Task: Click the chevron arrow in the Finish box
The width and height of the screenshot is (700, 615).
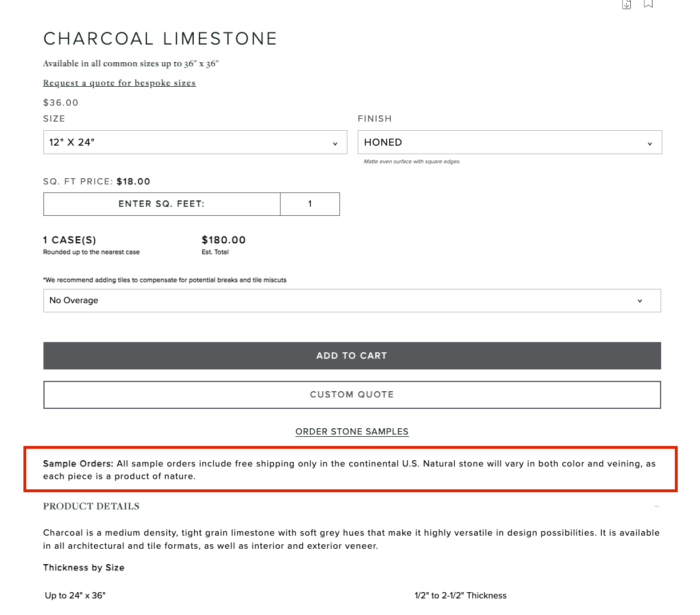Action: (x=650, y=143)
